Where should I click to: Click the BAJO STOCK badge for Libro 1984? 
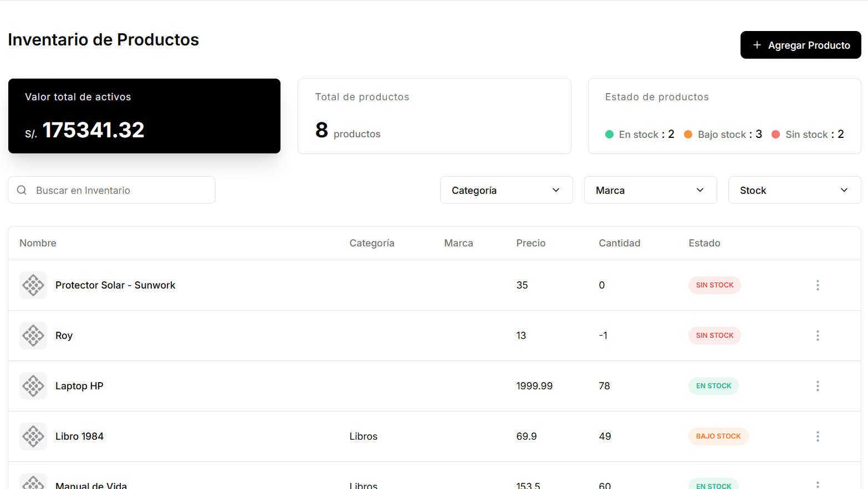[x=718, y=436]
